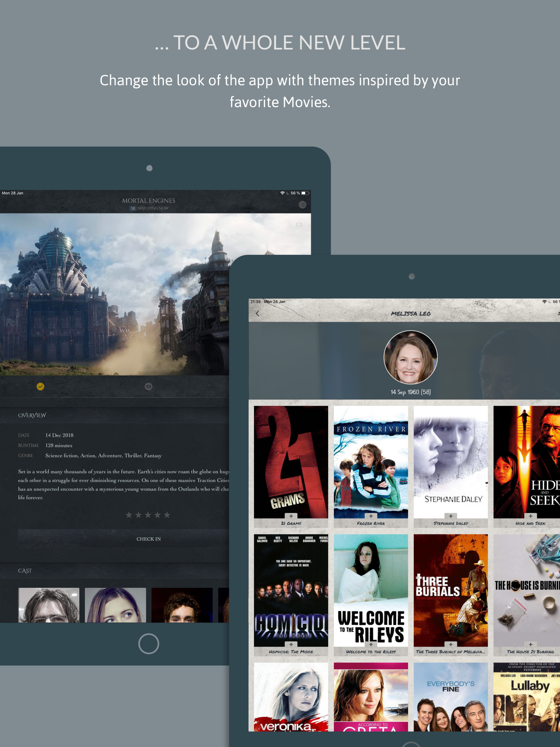The width and height of the screenshot is (560, 747).
Task: Click the birth date '14 Sep 1960 (58)'
Action: (411, 392)
